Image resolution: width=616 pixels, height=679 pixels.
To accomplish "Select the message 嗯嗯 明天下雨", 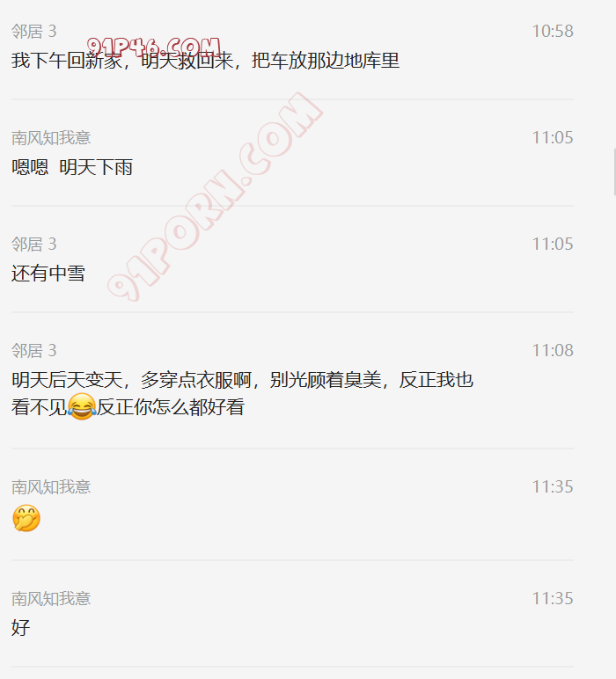I will pos(72,167).
